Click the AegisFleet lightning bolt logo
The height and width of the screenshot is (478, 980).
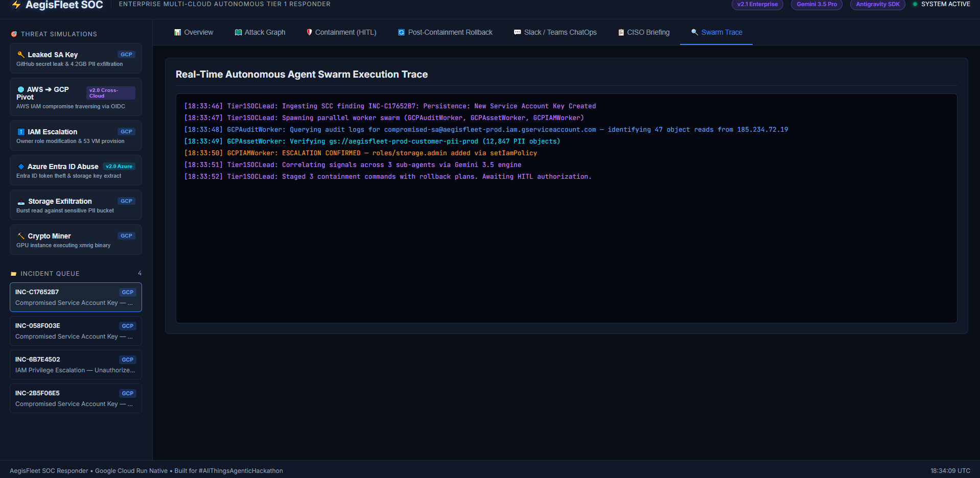[x=16, y=5]
